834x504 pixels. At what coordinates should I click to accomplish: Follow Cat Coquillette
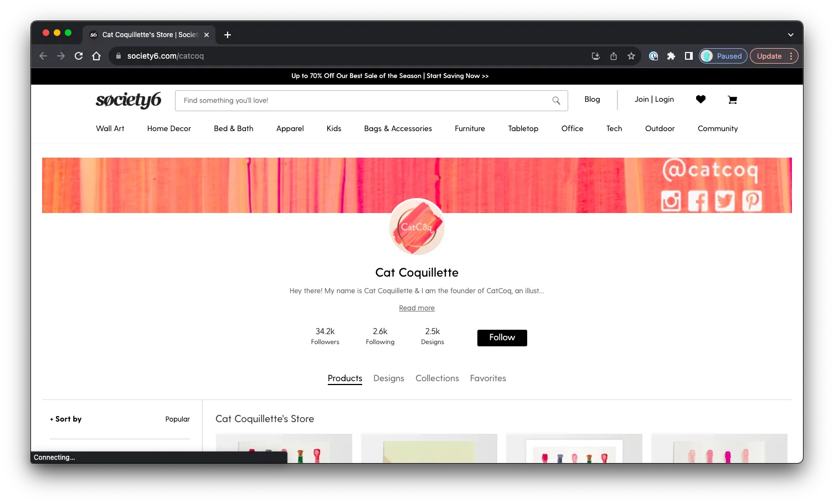tap(502, 338)
